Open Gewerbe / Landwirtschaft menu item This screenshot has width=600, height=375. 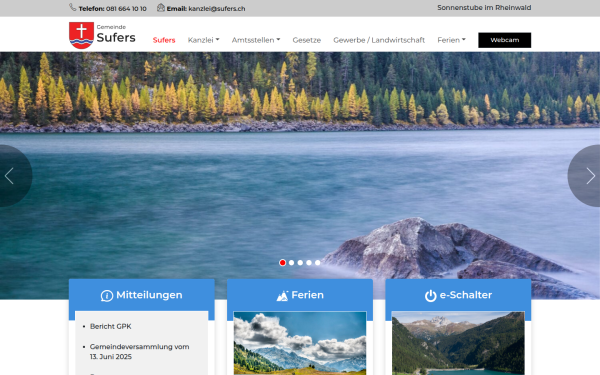379,40
